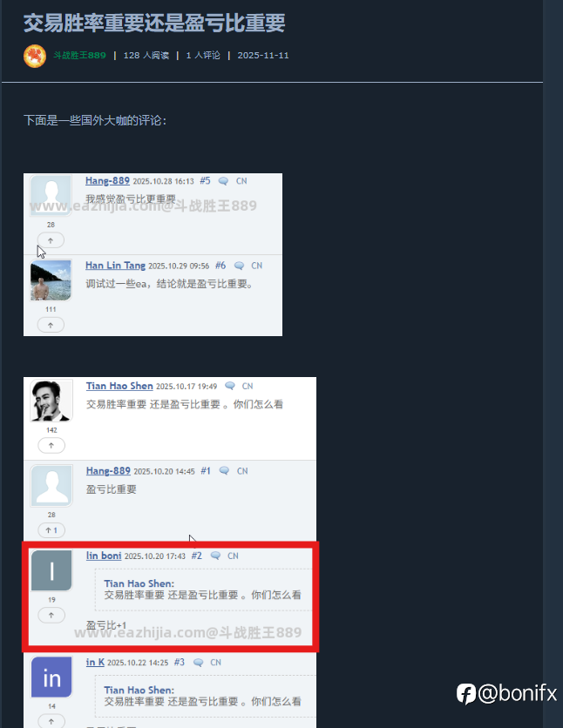Screen dimensions: 563x728
Task: Click the author avatar beside 斗战胜王889
Action: click(35, 56)
